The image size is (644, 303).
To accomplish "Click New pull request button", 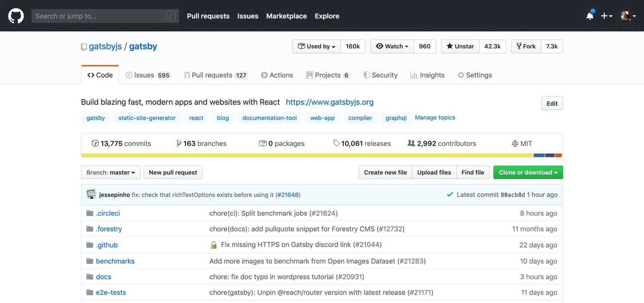I will [173, 172].
